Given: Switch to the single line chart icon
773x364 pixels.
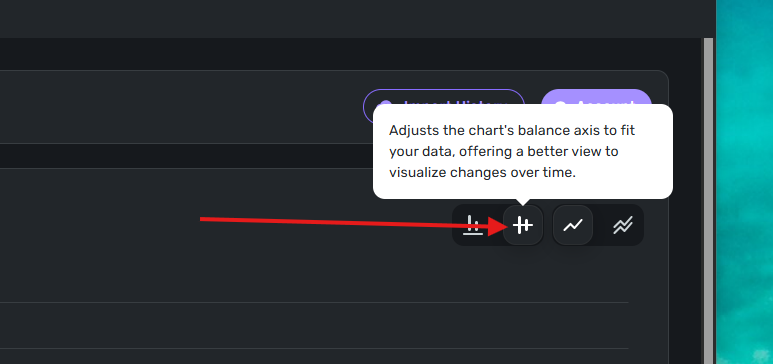Looking at the screenshot, I should click(x=573, y=225).
